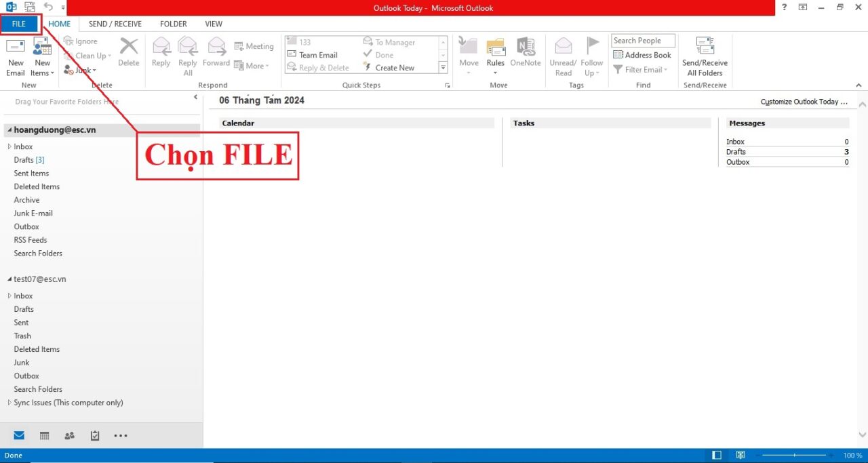Click the Undo arrow in quick access toolbar
868x463 pixels.
pos(48,7)
